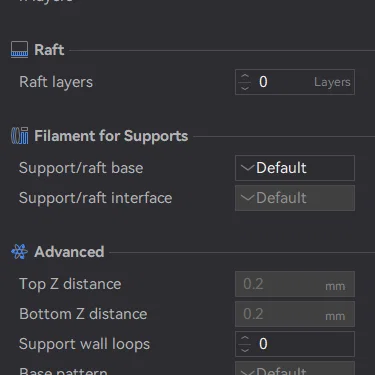
Task: Click the Support/raft interface label
Action: tap(96, 198)
